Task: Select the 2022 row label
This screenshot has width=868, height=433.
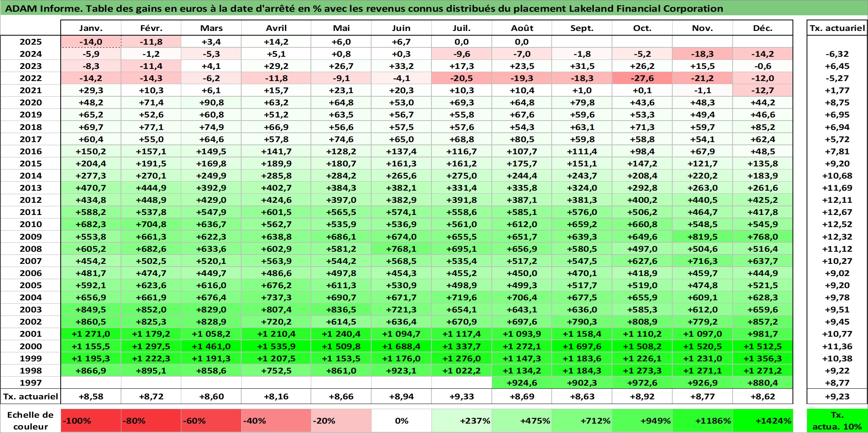Action: point(31,78)
